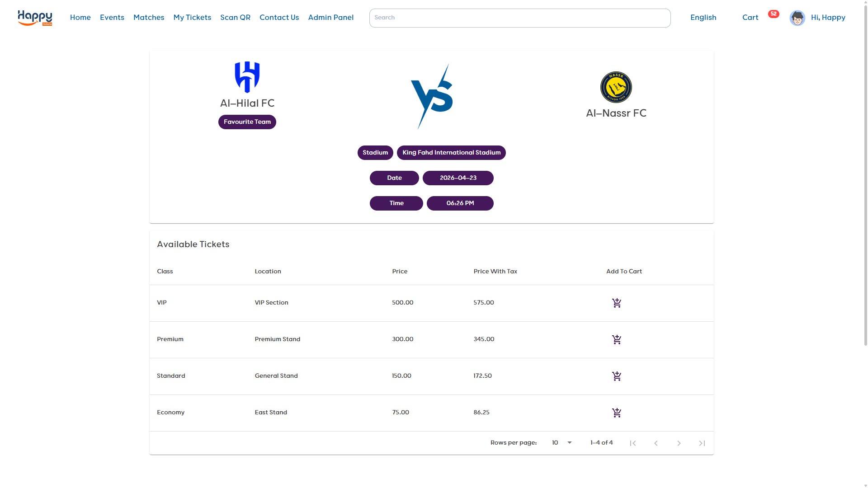
Task: Click the 2026-04-23 date chip
Action: tap(458, 178)
